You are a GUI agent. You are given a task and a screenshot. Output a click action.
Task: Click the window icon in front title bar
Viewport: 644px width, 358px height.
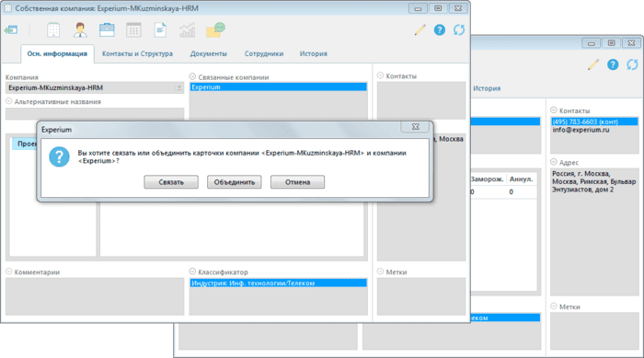7,8
